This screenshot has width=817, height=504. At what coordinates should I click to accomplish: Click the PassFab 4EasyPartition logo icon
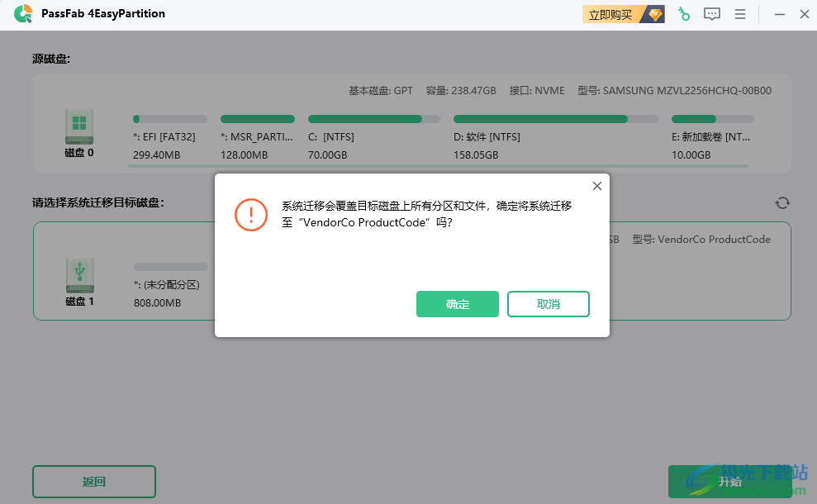click(23, 13)
